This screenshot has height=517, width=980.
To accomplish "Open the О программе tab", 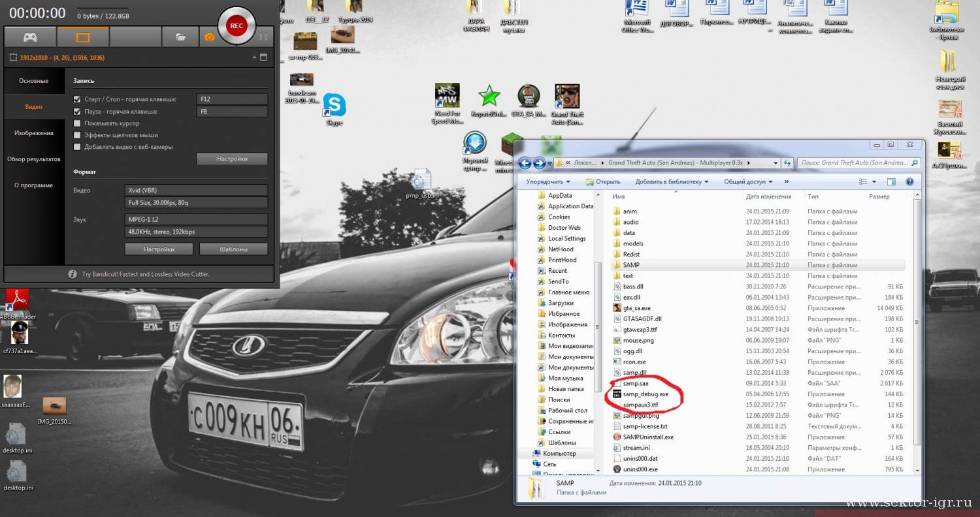I will pyautogui.click(x=33, y=185).
